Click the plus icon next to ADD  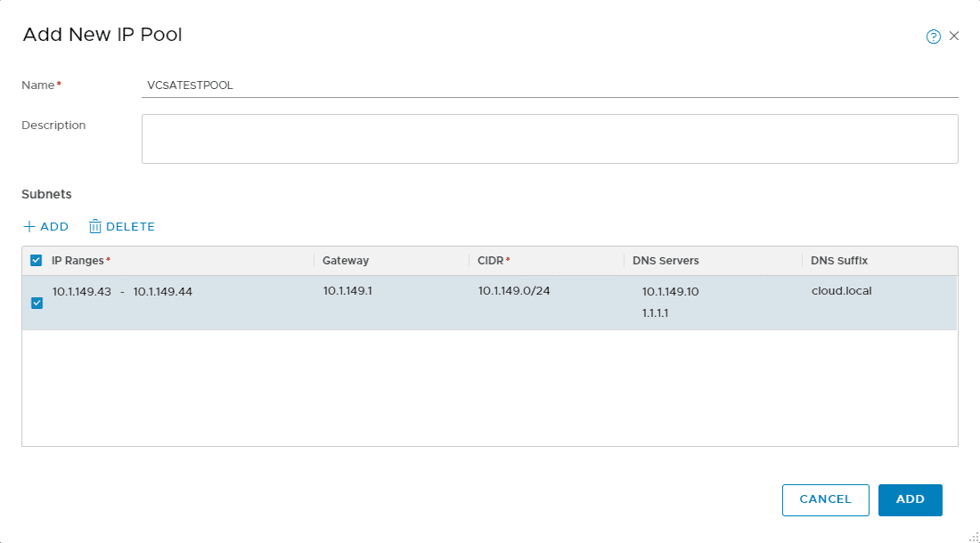(x=29, y=226)
